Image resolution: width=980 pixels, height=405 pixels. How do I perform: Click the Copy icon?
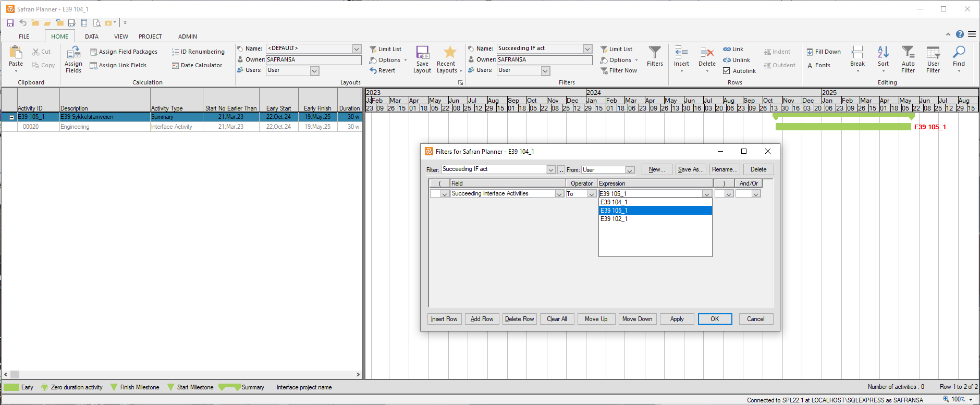coord(36,66)
